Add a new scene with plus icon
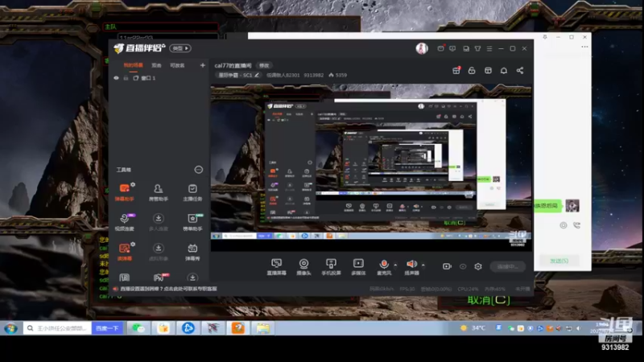The image size is (644, 362). 203,65
